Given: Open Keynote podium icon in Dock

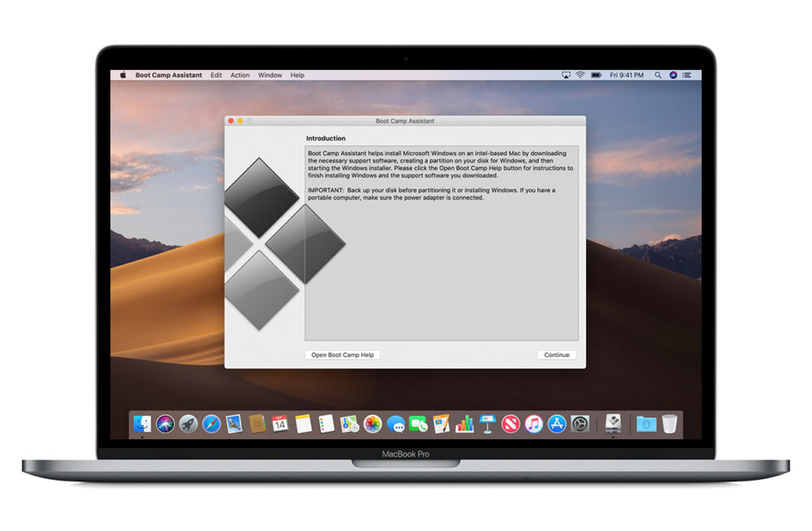Looking at the screenshot, I should click(487, 424).
